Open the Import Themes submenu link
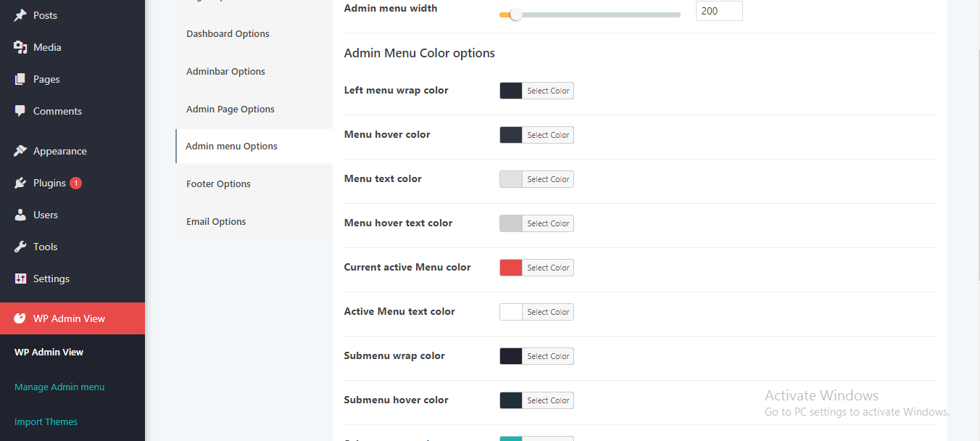Viewport: 980px width, 441px height. point(46,422)
